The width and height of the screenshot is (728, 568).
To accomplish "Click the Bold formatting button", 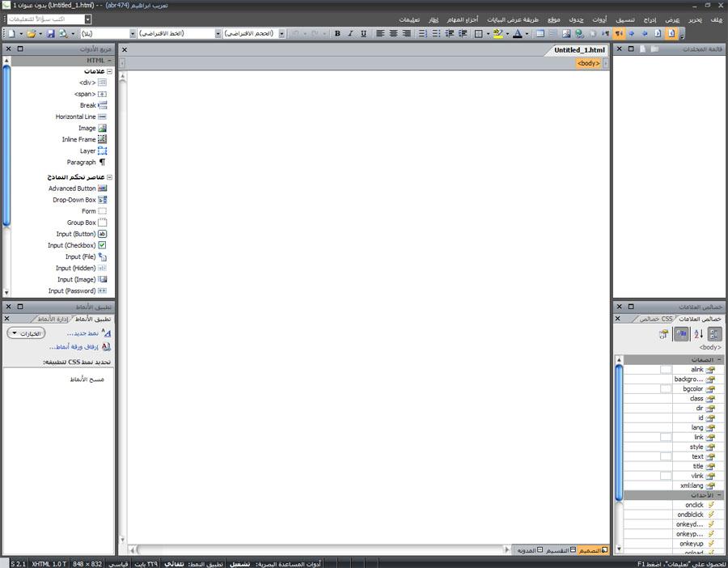I will pos(337,34).
